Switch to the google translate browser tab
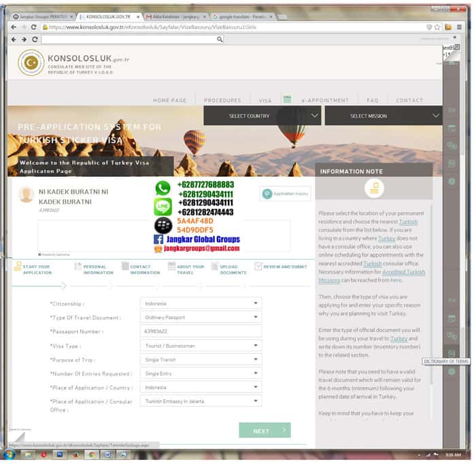 (x=243, y=16)
